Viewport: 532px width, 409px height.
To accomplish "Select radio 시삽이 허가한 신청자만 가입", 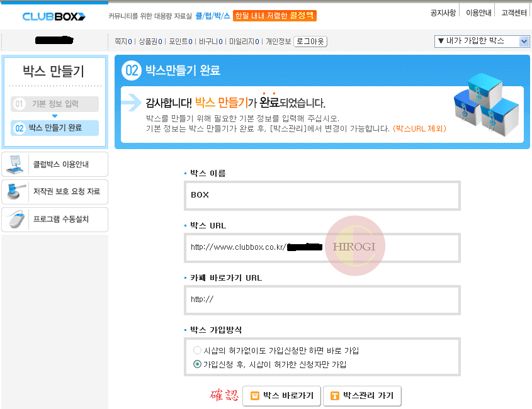I will [x=197, y=364].
